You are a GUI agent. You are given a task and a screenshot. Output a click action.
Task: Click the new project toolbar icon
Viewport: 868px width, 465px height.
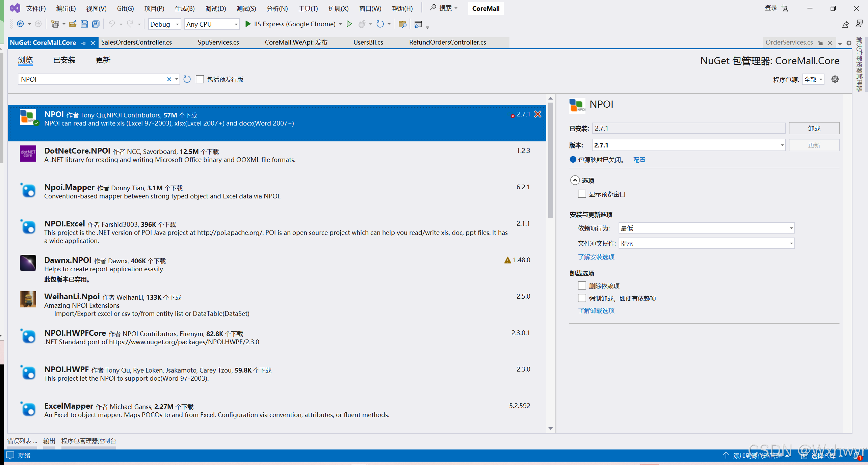pos(55,24)
